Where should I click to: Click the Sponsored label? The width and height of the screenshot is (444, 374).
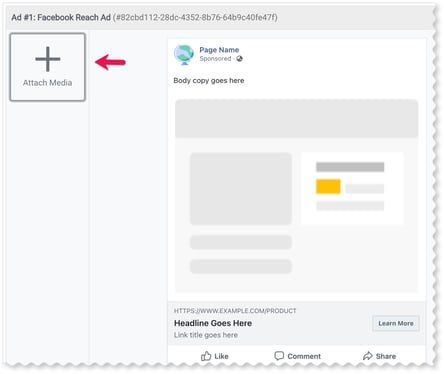tap(215, 59)
